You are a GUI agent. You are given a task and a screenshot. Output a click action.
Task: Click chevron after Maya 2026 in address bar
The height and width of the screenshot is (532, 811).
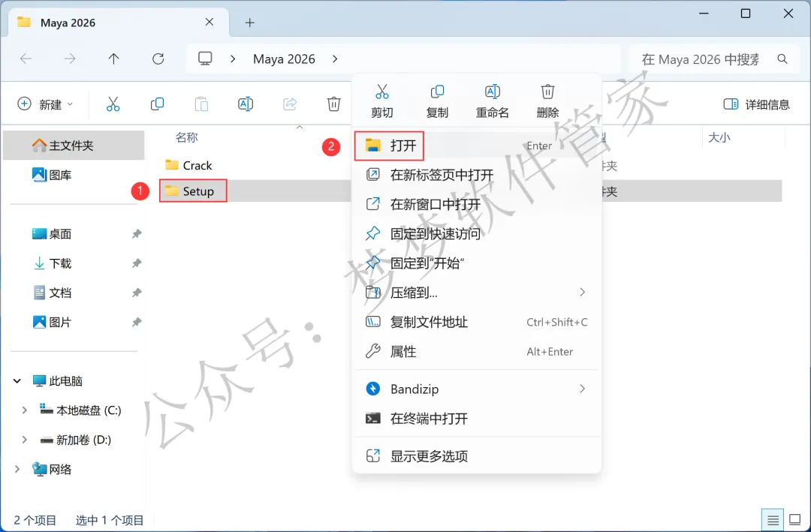click(335, 59)
